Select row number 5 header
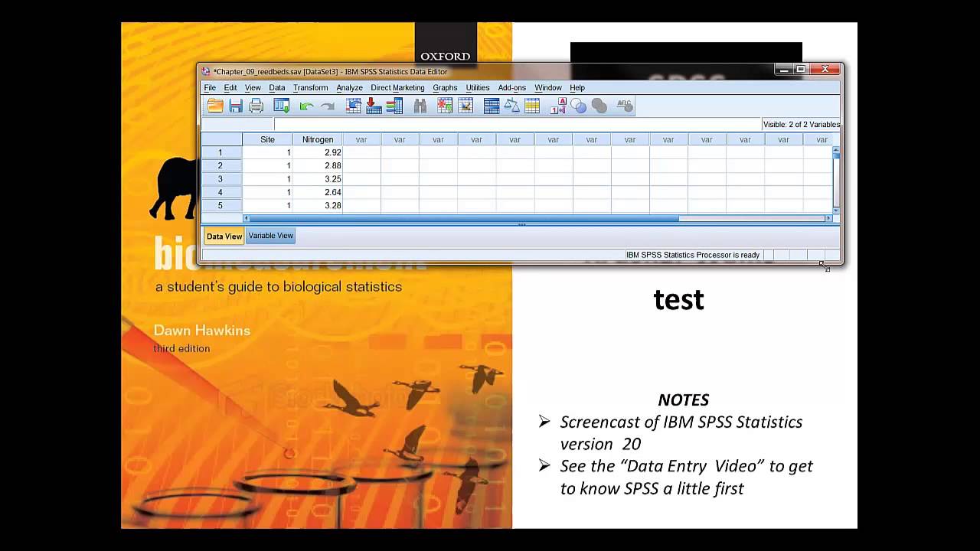 [x=221, y=206]
